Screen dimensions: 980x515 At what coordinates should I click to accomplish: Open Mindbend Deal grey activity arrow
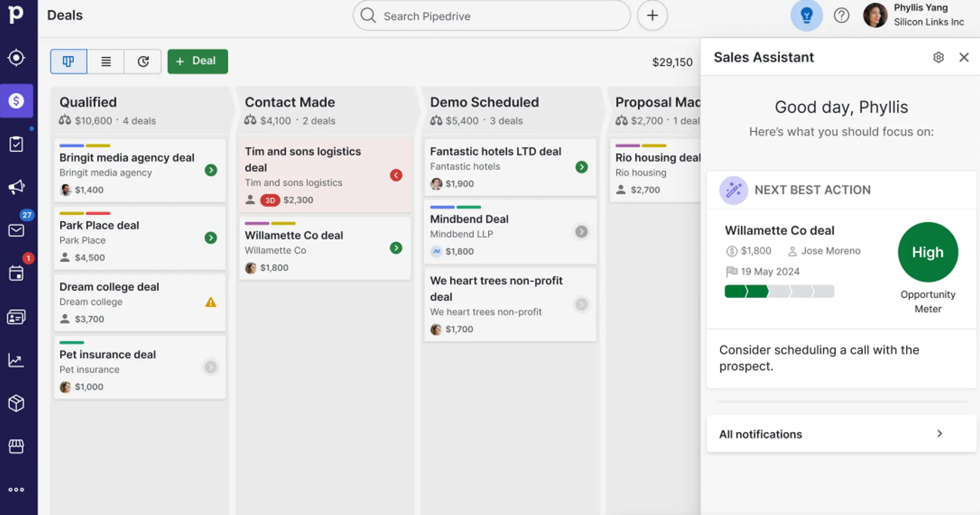[x=581, y=232]
